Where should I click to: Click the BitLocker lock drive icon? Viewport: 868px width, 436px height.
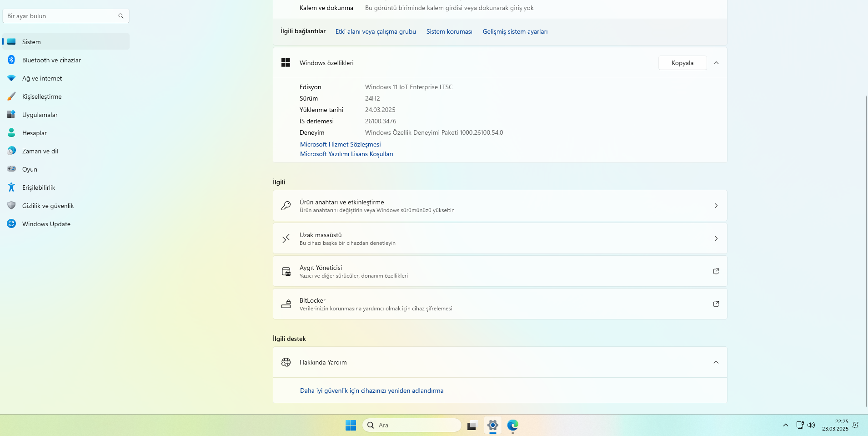(286, 304)
